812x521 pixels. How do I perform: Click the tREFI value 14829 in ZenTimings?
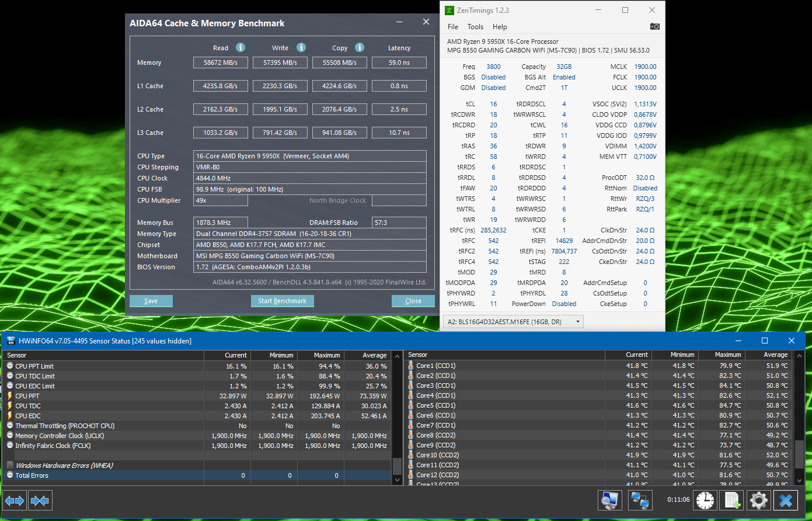(x=564, y=241)
